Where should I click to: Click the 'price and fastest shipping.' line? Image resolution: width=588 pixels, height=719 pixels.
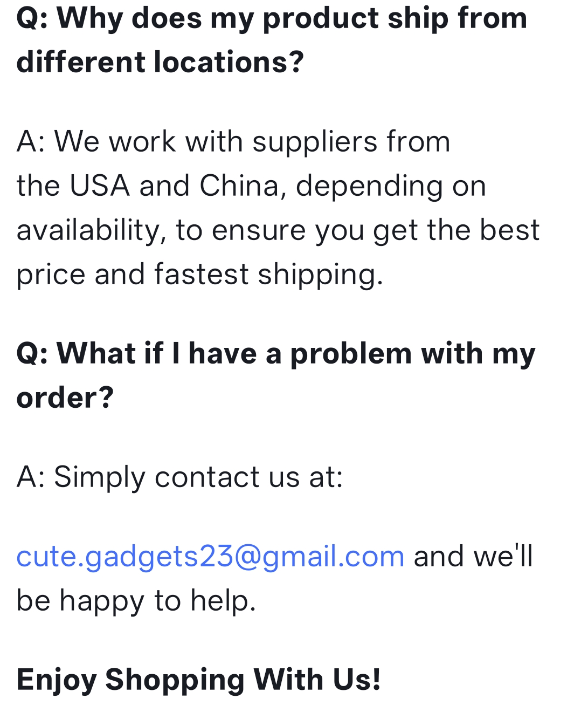(x=199, y=274)
